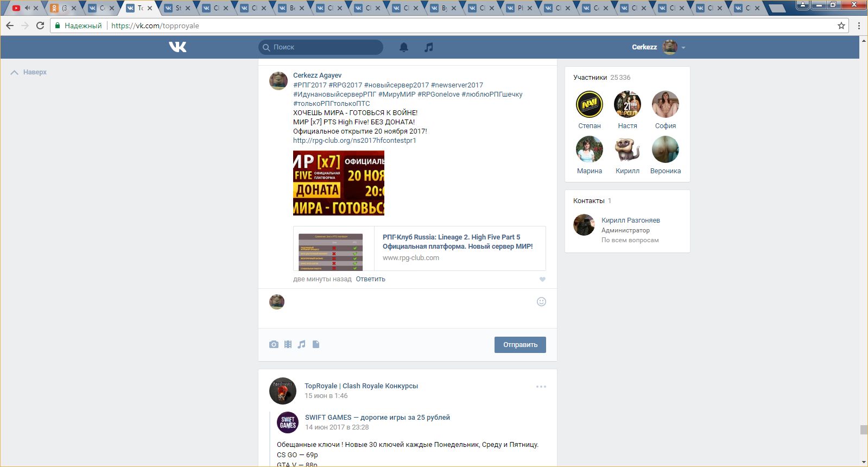
Task: Close the YouTube tab
Action: coord(36,8)
